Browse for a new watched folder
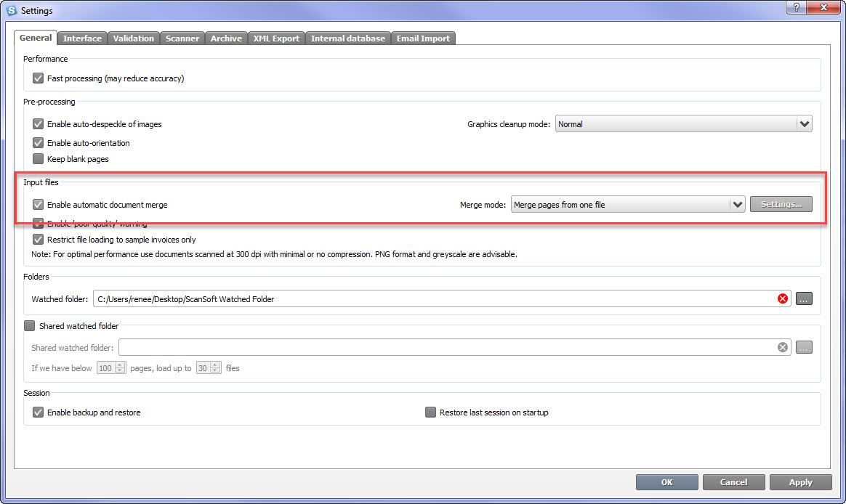Screen dimensions: 846x504 coord(804,298)
